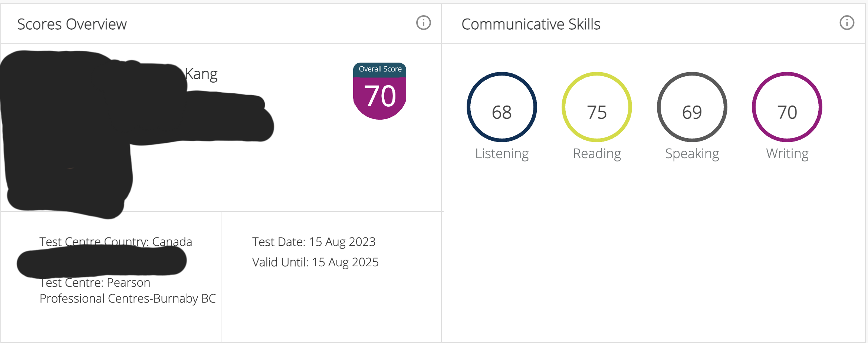Select the Speaking score circle showing 69
This screenshot has width=868, height=343.
[x=692, y=107]
